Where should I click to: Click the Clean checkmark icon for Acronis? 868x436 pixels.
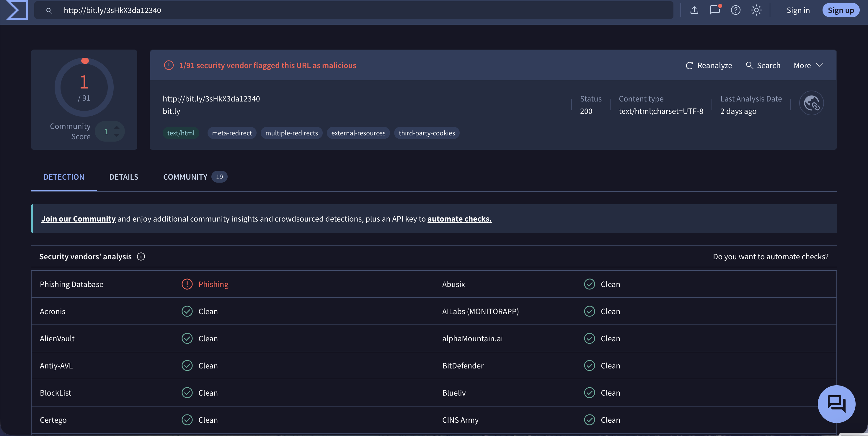point(187,311)
